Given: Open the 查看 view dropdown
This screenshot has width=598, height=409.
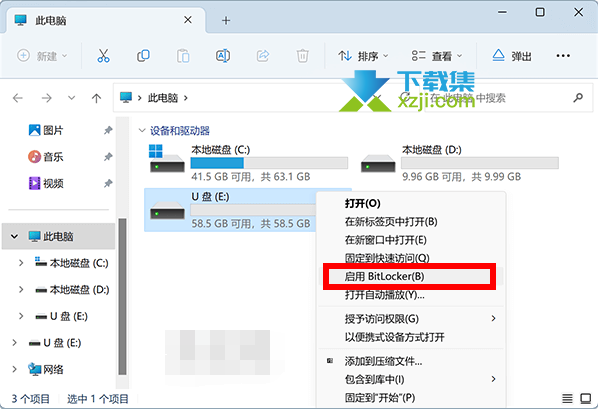Looking at the screenshot, I should [437, 56].
